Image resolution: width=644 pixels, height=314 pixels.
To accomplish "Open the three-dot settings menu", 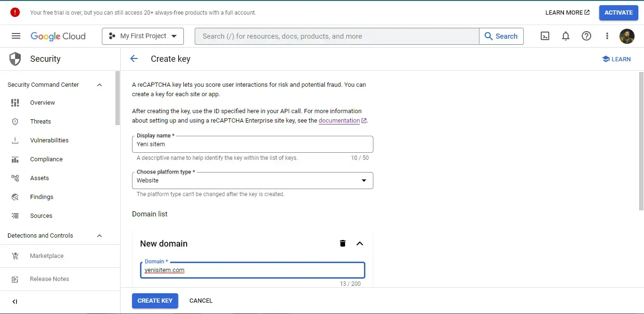I will pyautogui.click(x=607, y=36).
